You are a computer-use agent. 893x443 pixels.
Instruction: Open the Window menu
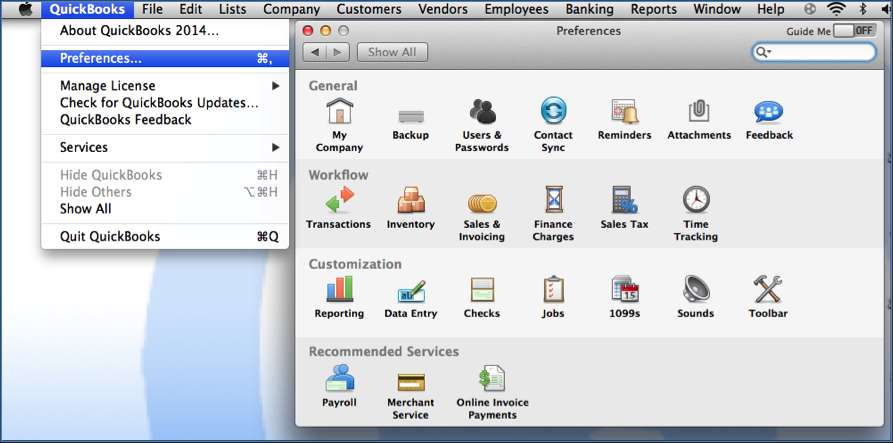(x=716, y=9)
